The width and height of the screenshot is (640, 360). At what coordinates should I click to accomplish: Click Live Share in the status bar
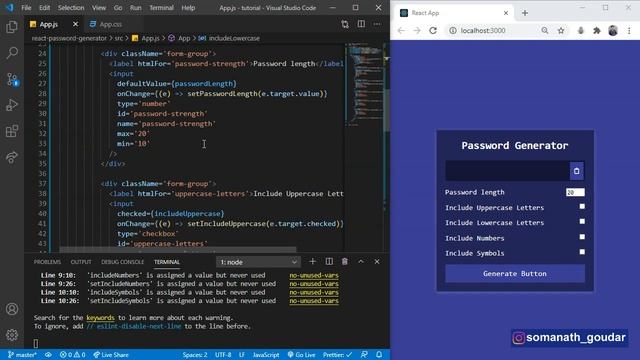point(111,355)
